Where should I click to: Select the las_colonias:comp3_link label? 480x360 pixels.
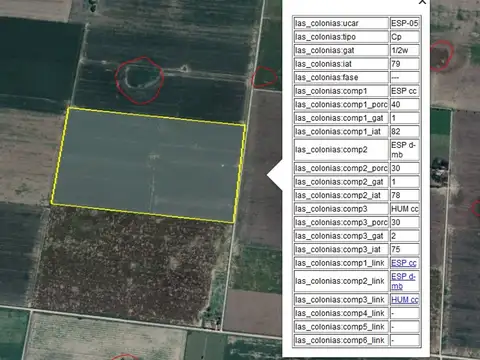pos(341,300)
